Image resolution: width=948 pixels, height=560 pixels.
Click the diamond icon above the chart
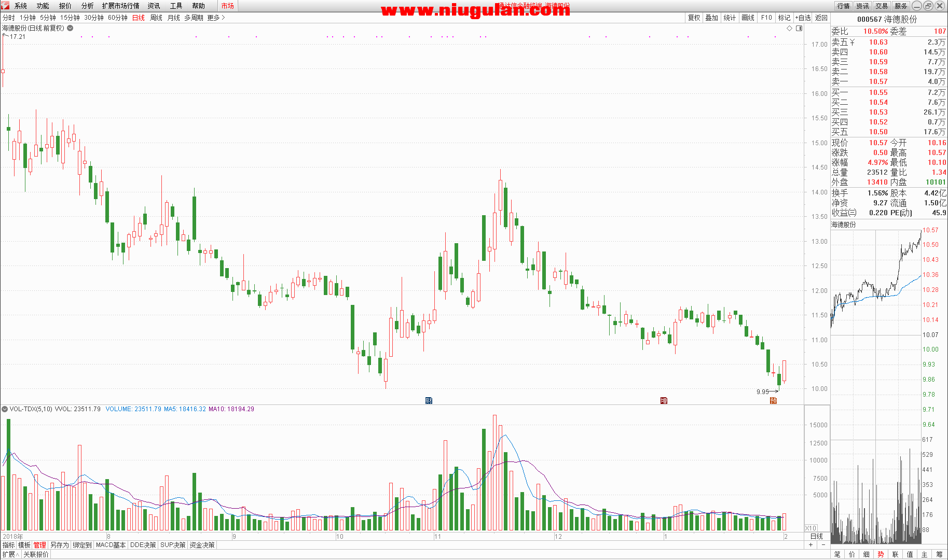pos(790,29)
